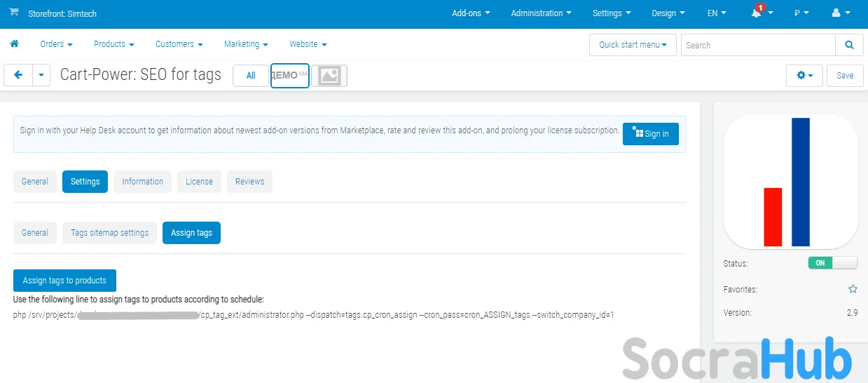
Task: Select the image placeholder storefront button
Action: [329, 76]
